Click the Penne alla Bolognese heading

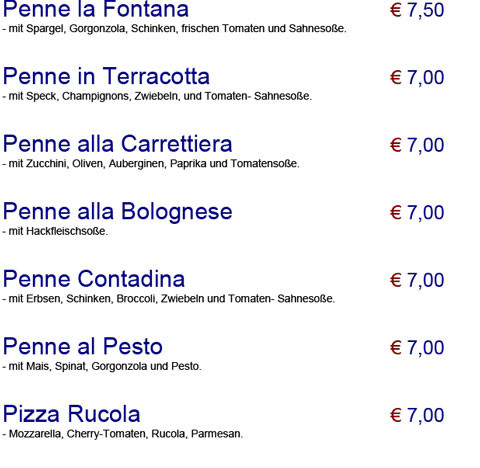pos(117,212)
